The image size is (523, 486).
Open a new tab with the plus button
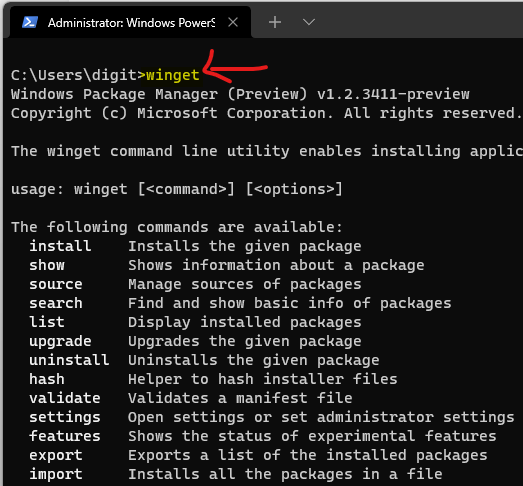pyautogui.click(x=275, y=22)
